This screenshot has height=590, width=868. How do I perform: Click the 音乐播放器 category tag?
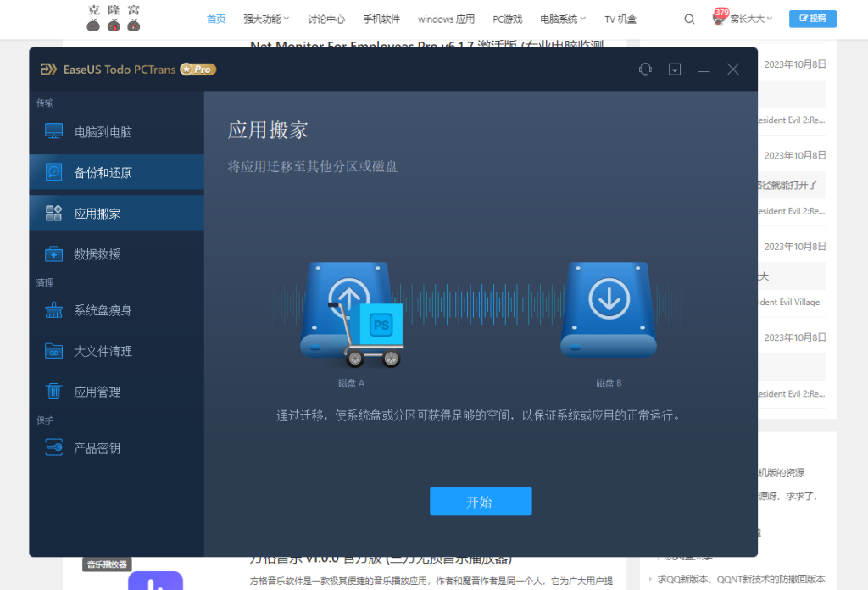[x=107, y=565]
